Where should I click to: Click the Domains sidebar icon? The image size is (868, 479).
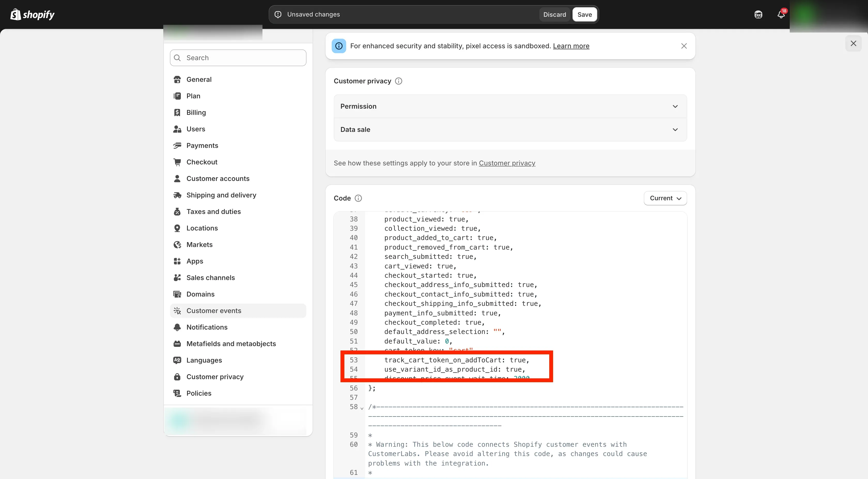tap(177, 294)
